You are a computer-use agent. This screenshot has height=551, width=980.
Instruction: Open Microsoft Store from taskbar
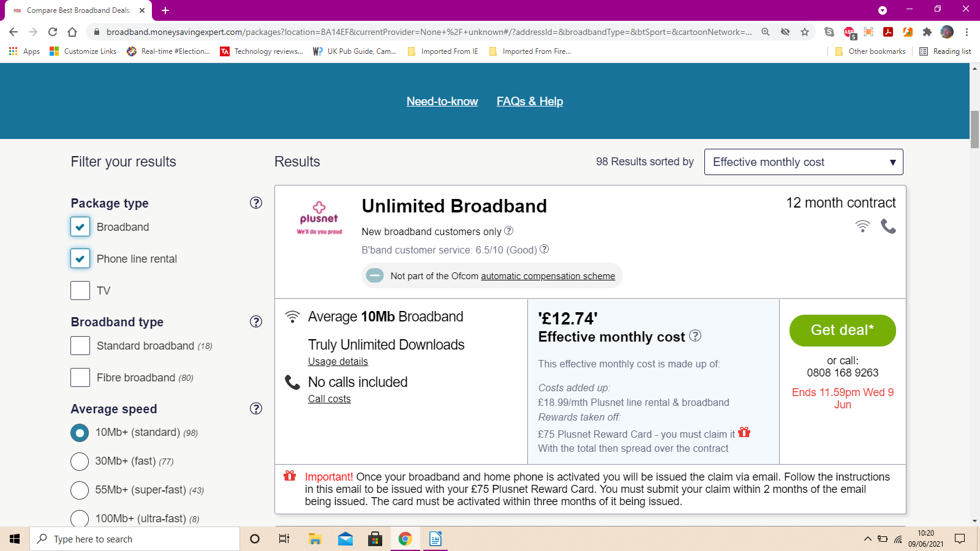tap(375, 539)
